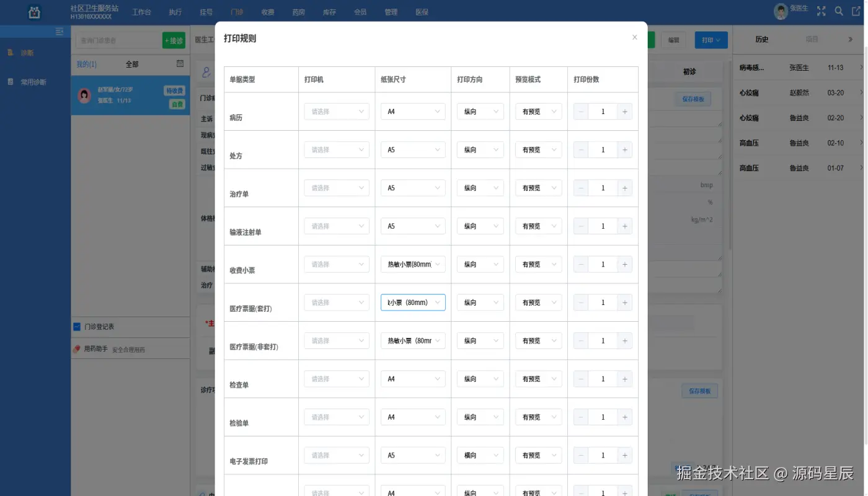Open the 医保 menu

(x=422, y=12)
